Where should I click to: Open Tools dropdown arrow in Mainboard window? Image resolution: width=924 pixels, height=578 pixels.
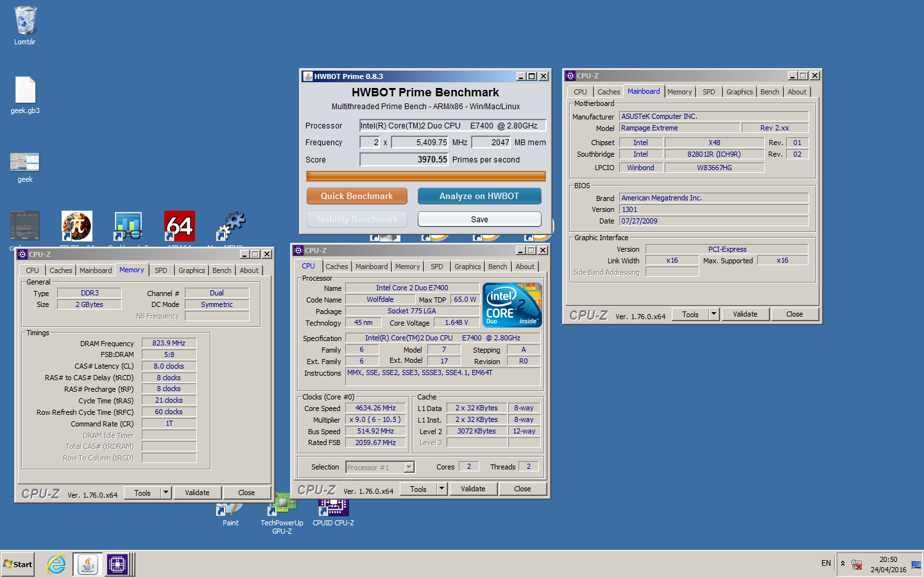click(x=714, y=314)
